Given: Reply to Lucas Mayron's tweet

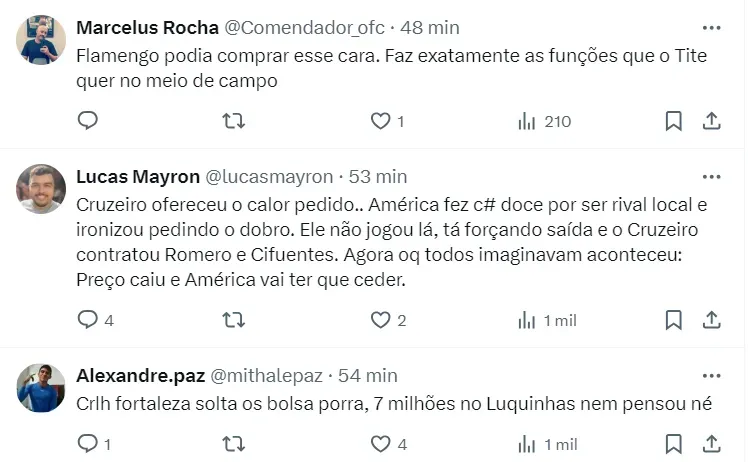Looking at the screenshot, I should [88, 320].
